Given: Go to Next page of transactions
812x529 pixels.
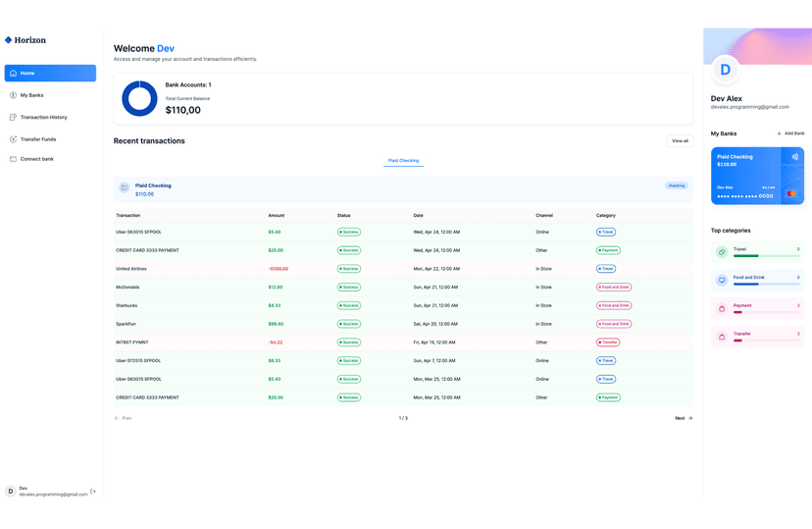Looking at the screenshot, I should 683,418.
